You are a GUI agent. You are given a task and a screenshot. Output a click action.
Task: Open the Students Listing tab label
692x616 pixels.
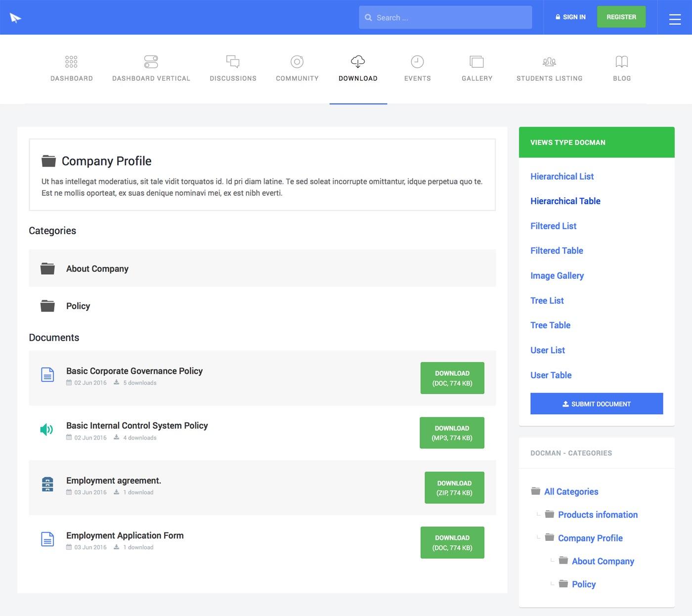(550, 78)
